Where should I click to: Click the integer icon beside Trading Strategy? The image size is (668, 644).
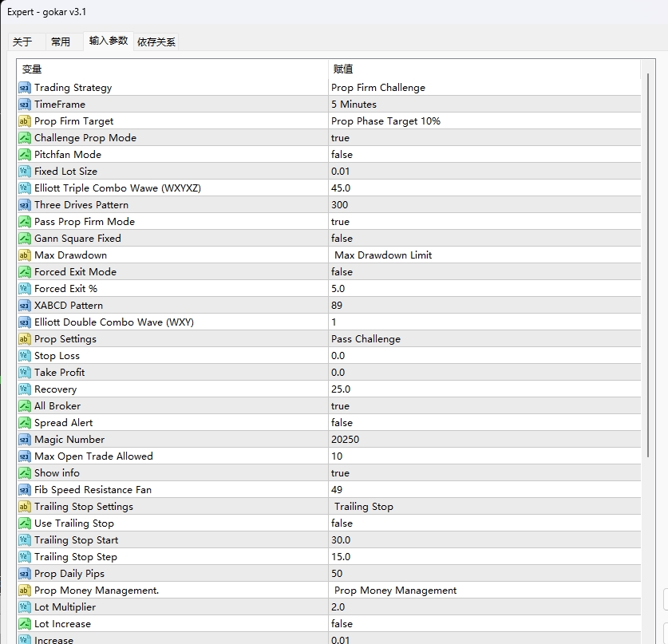click(x=24, y=88)
